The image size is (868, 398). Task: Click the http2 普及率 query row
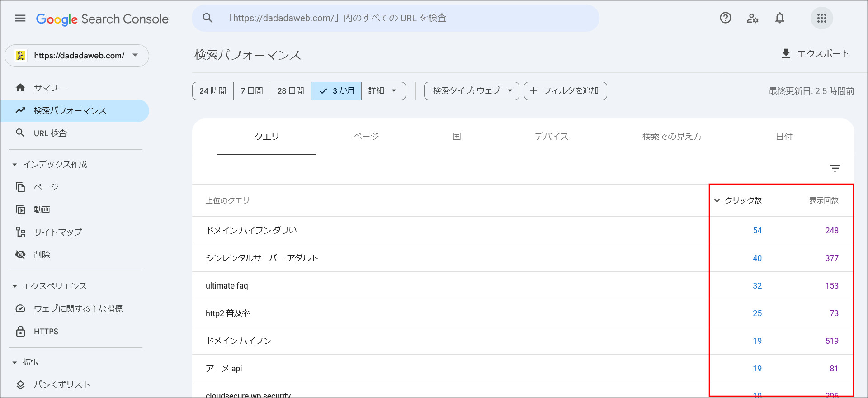(x=523, y=313)
